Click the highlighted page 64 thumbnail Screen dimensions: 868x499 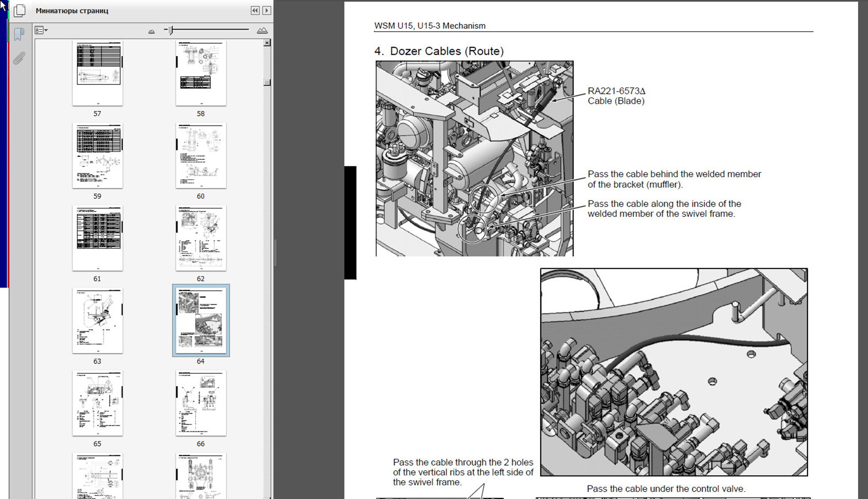[201, 320]
